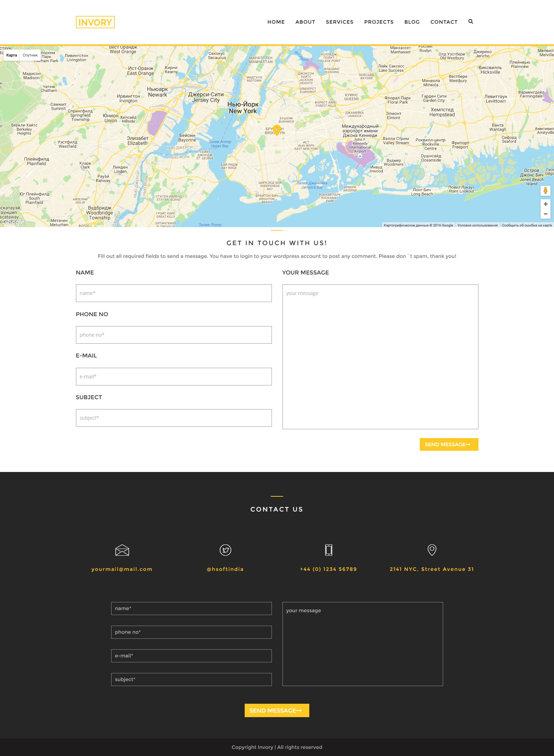Screen dimensions: 554x756
Task: Click SEND MESSAGE button in dark footer
Action: coord(277,710)
